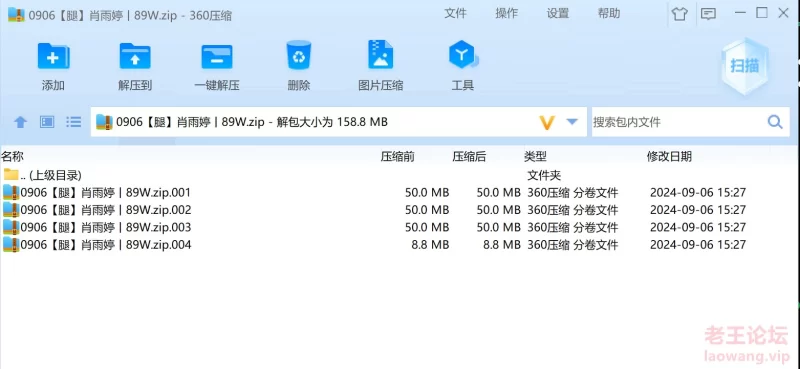Click the address bar path text 解包大小为 158.8 MB
Screen dimensions: 800x369
(x=332, y=122)
